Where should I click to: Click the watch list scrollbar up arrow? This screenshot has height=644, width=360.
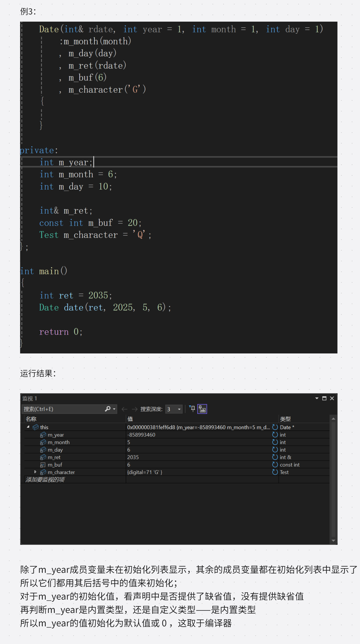pos(333,419)
